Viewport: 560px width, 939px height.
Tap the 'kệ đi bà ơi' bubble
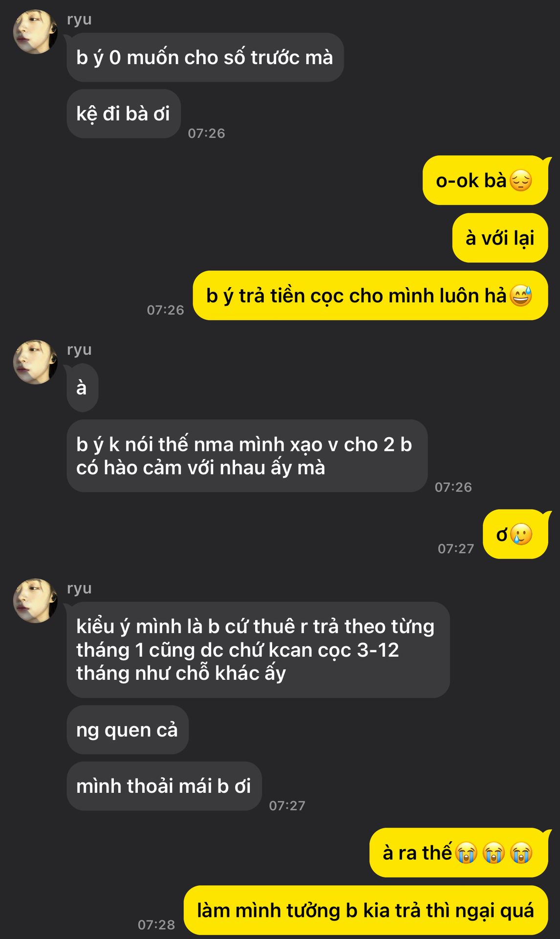coord(124,113)
